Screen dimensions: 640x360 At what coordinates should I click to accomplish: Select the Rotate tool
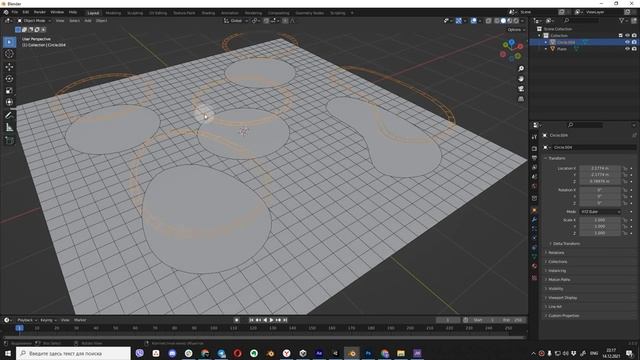click(x=9, y=78)
